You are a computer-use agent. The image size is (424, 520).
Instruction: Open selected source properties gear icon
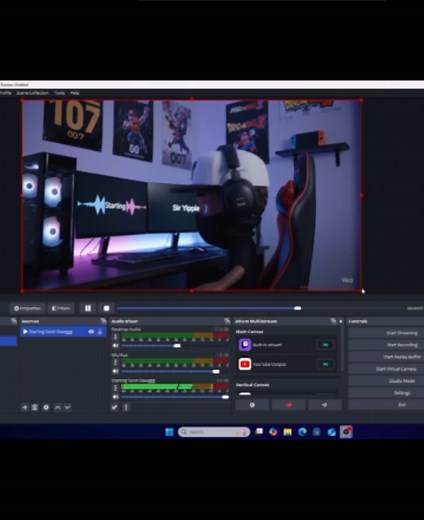point(46,407)
